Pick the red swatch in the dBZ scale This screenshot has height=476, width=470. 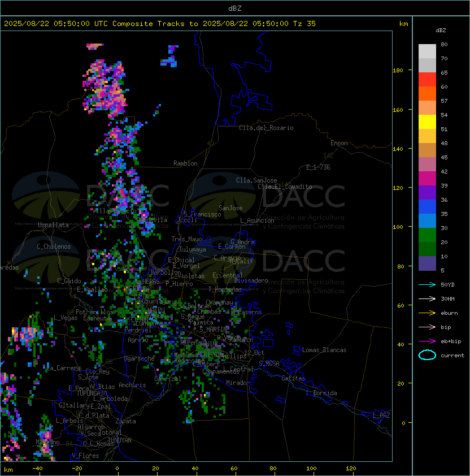tap(427, 80)
